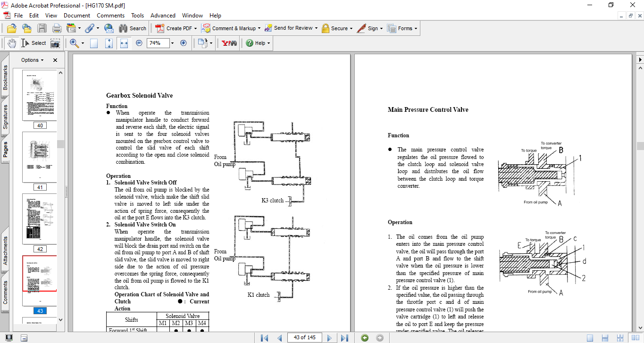Open the zoom percentage dropdown arrow

[172, 43]
